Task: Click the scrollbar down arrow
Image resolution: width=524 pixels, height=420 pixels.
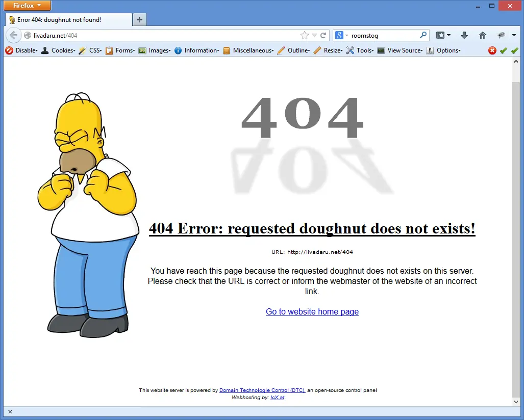Action: (x=516, y=402)
